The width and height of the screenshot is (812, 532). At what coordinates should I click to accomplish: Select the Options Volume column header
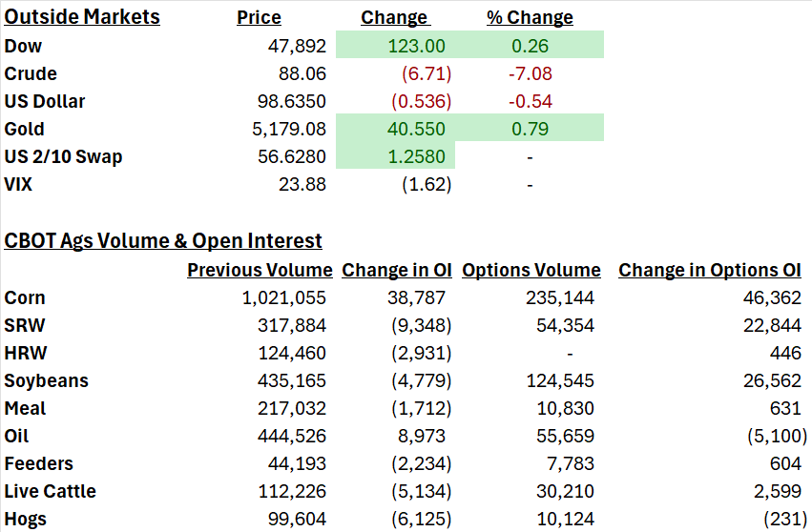531,270
